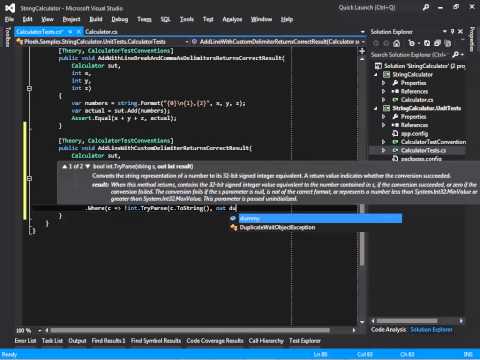Open the 100 % zoom level dropdown
480x360 pixels.
pyautogui.click(x=39, y=331)
